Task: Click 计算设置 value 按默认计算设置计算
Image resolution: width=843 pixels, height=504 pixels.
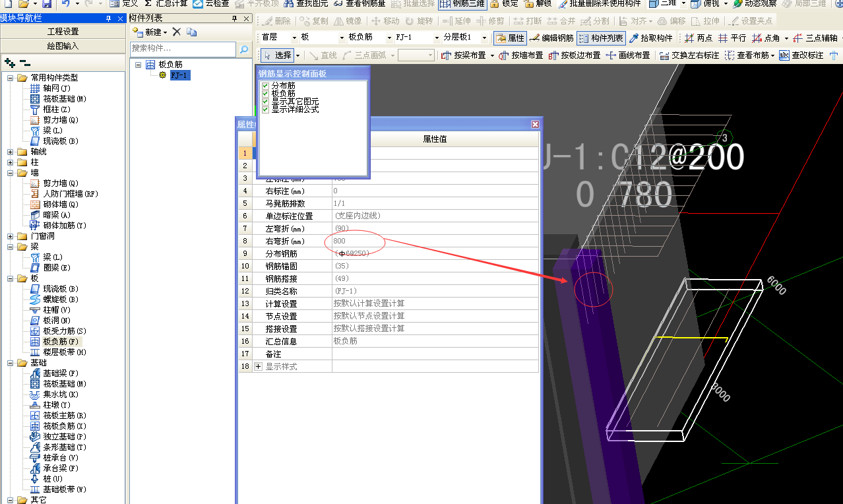Action: click(435, 303)
